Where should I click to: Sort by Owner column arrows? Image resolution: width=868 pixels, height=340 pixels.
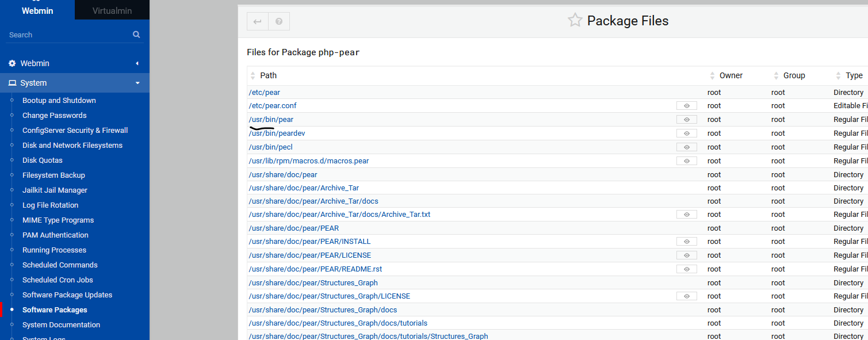click(x=712, y=75)
